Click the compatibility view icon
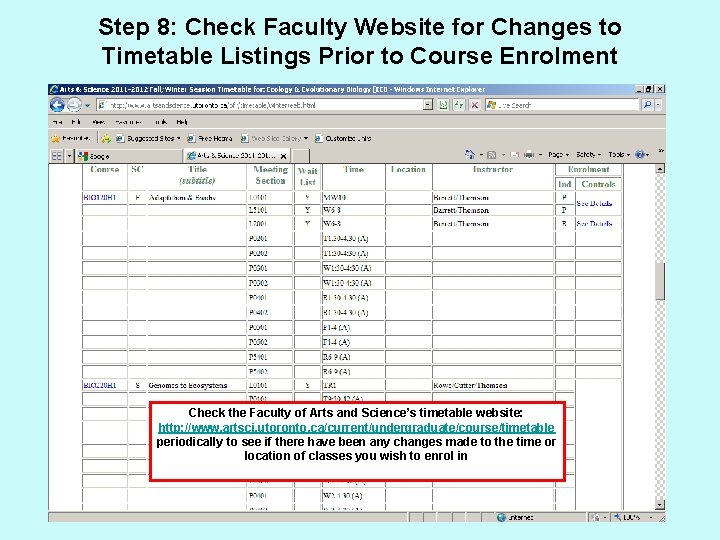 pyautogui.click(x=443, y=105)
